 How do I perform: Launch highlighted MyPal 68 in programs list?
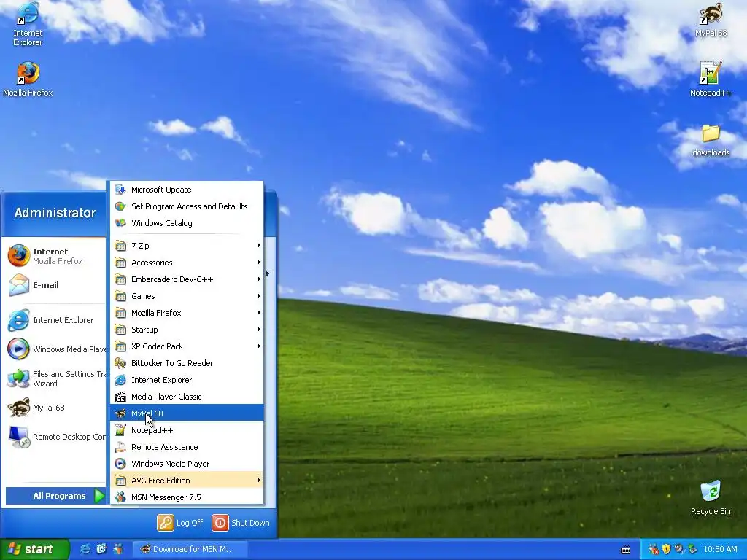[x=187, y=413]
